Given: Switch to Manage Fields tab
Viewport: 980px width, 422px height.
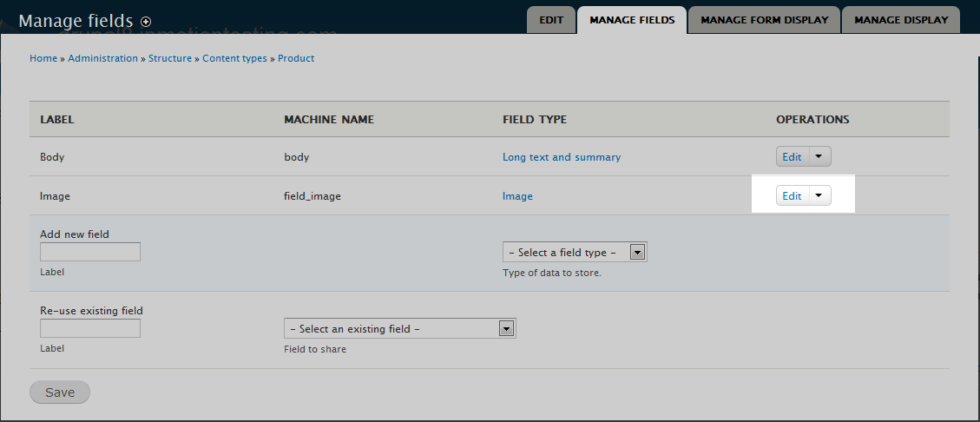Looking at the screenshot, I should [632, 20].
